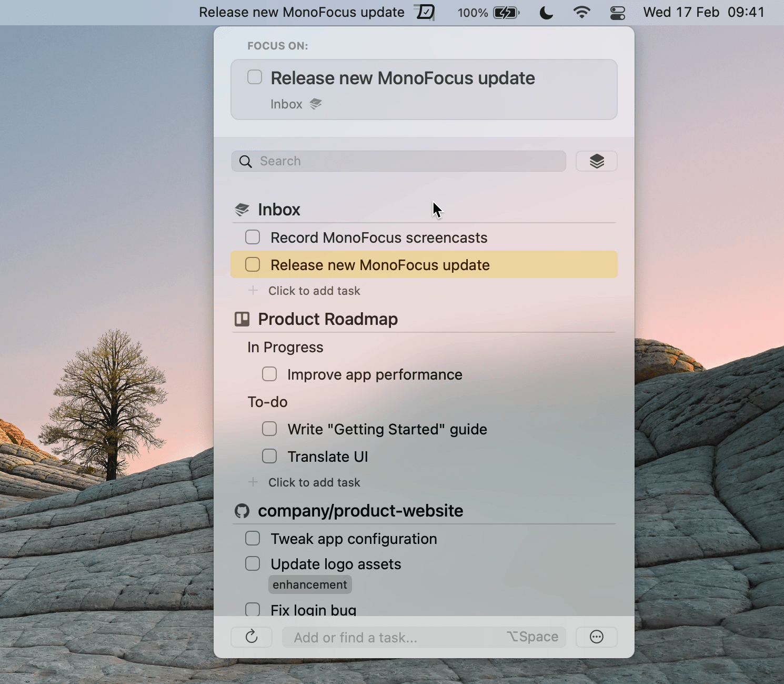Open the project list icon beside the search bar
The height and width of the screenshot is (684, 784).
596,161
